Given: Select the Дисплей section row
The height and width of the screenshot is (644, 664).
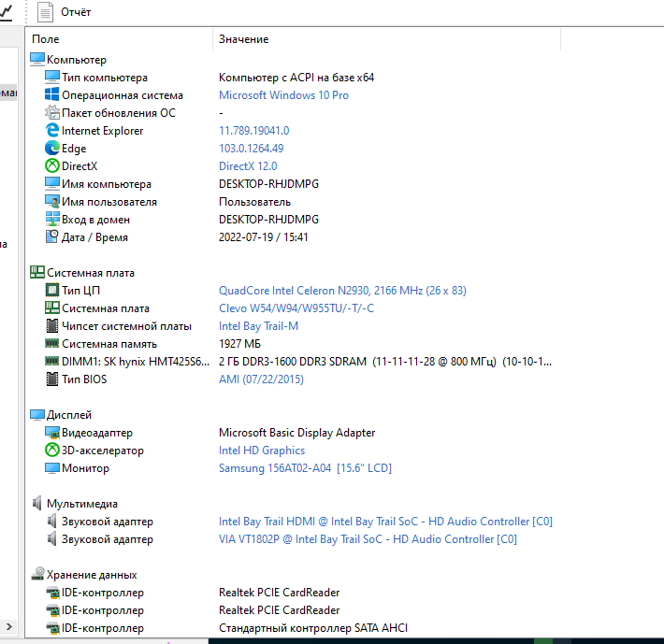Looking at the screenshot, I should tap(69, 415).
